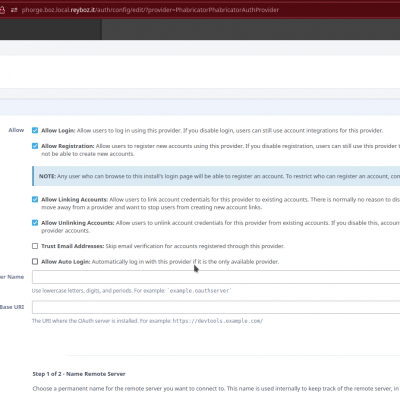This screenshot has width=400, height=400.
Task: Click the 'Allow Auto Login:' label text
Action: click(x=66, y=262)
